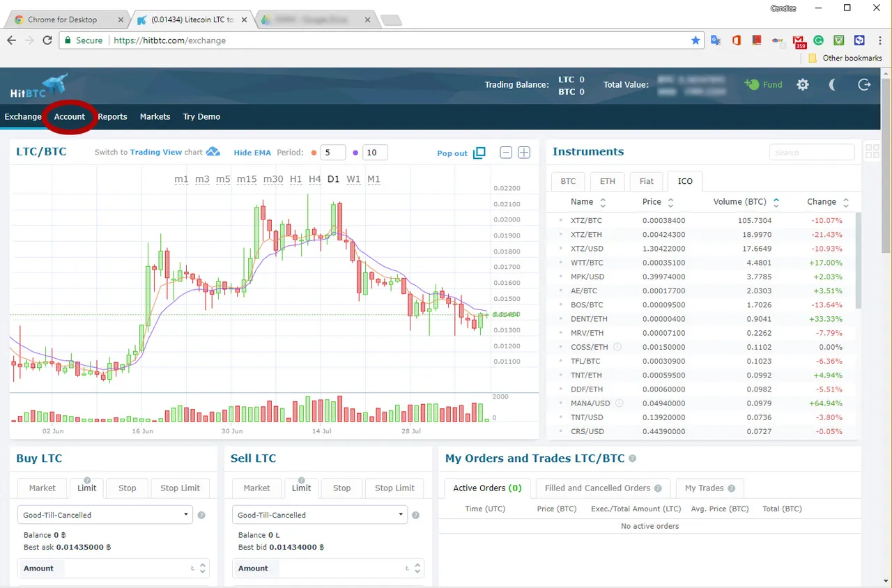The width and height of the screenshot is (892, 588).
Task: Click the Pop out chart icon
Action: point(479,153)
